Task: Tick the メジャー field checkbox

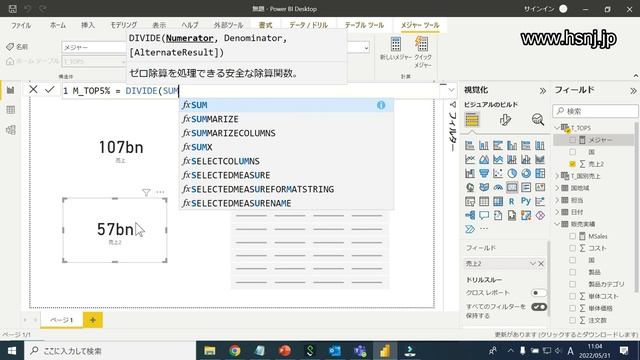Action: [x=572, y=140]
